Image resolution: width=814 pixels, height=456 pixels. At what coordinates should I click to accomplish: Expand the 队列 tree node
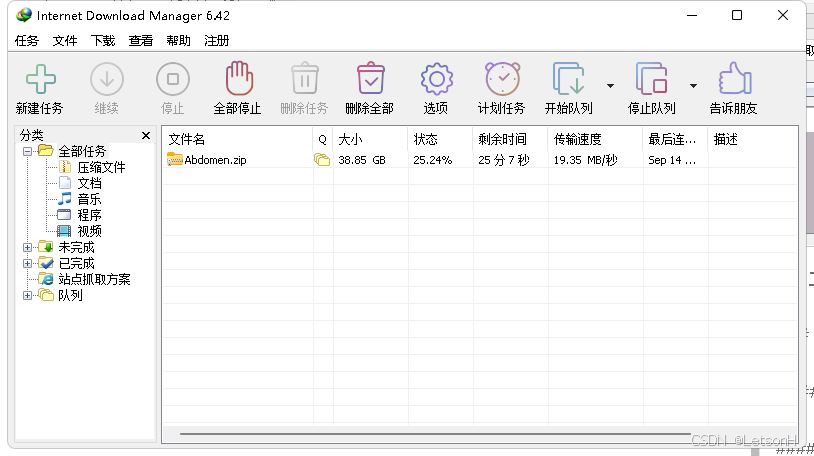tap(28, 296)
